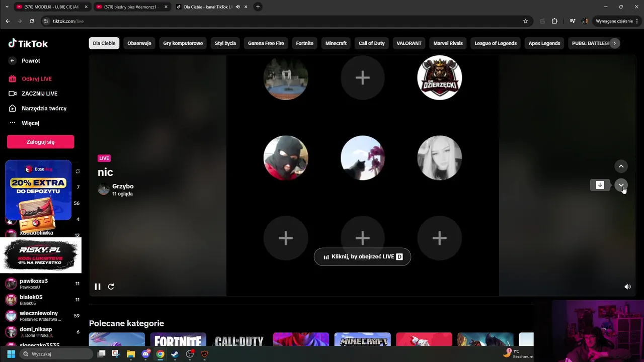Select the Minecraft category tab
644x362 pixels.
336,43
